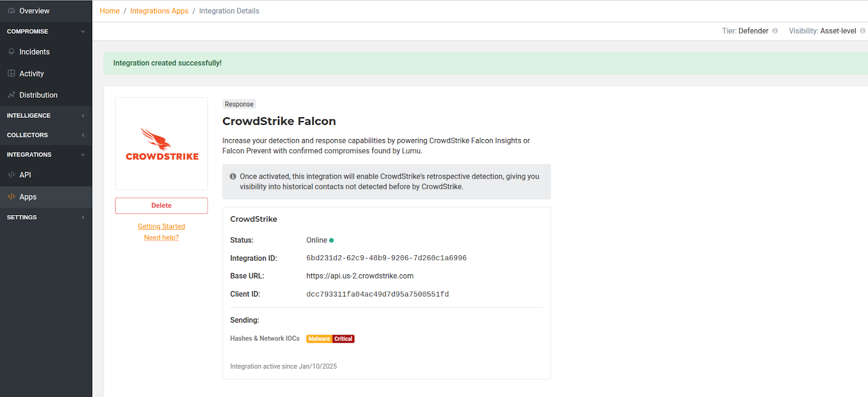Expand the COLLECTORS sidebar section
Viewport: 868px width, 397px height.
point(83,135)
